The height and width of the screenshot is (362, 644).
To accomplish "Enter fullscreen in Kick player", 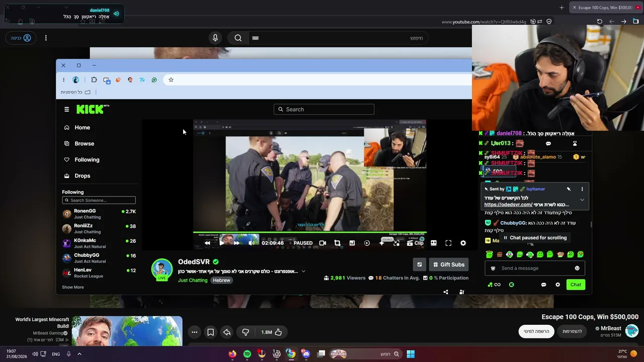I will tap(448, 243).
